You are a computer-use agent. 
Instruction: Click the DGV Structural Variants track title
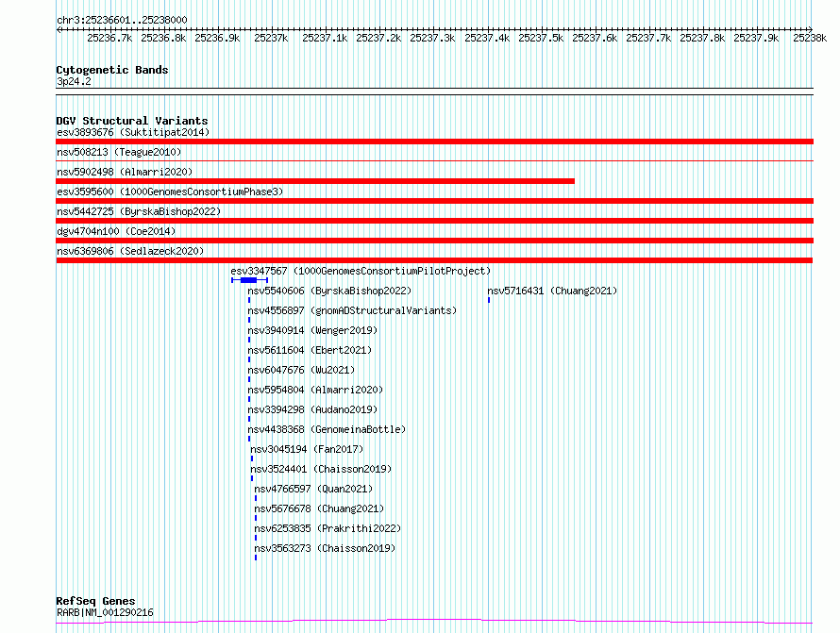pos(132,121)
